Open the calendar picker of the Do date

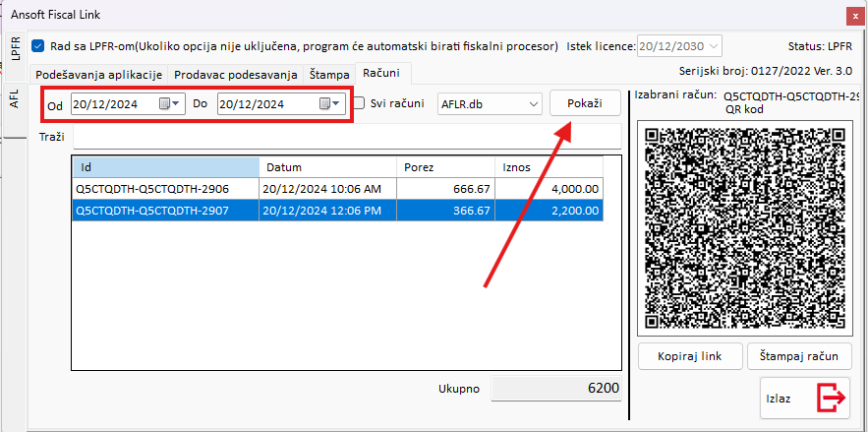(x=329, y=103)
